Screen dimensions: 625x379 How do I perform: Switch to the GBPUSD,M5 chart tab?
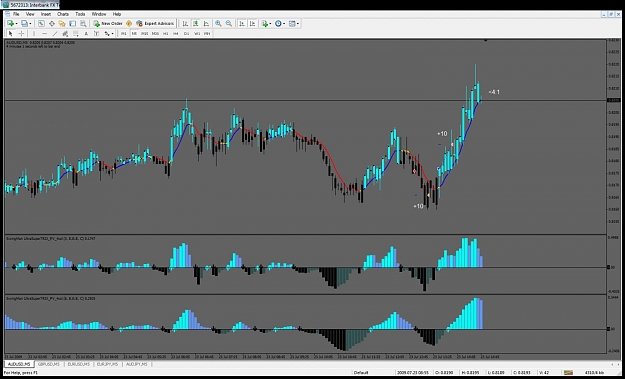(49, 364)
